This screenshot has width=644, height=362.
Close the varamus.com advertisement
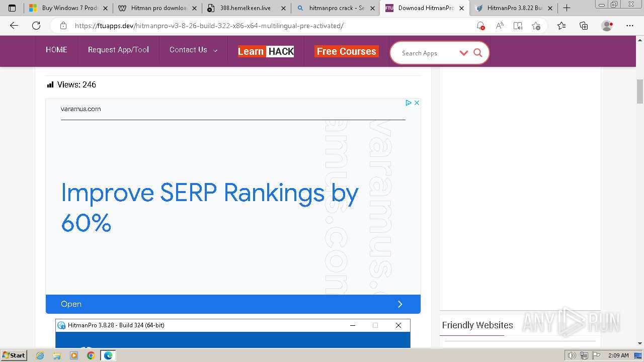(417, 103)
